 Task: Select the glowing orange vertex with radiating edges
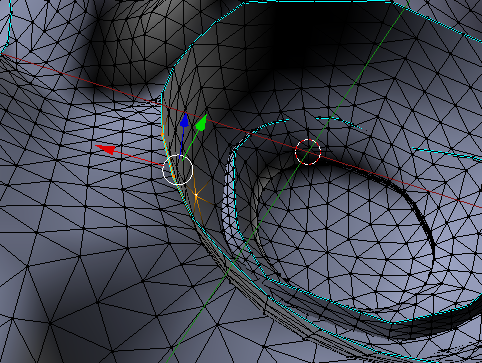(x=196, y=195)
